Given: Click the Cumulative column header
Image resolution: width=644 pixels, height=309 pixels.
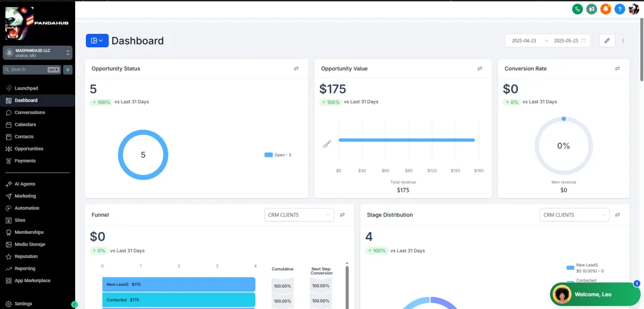Looking at the screenshot, I should [282, 269].
